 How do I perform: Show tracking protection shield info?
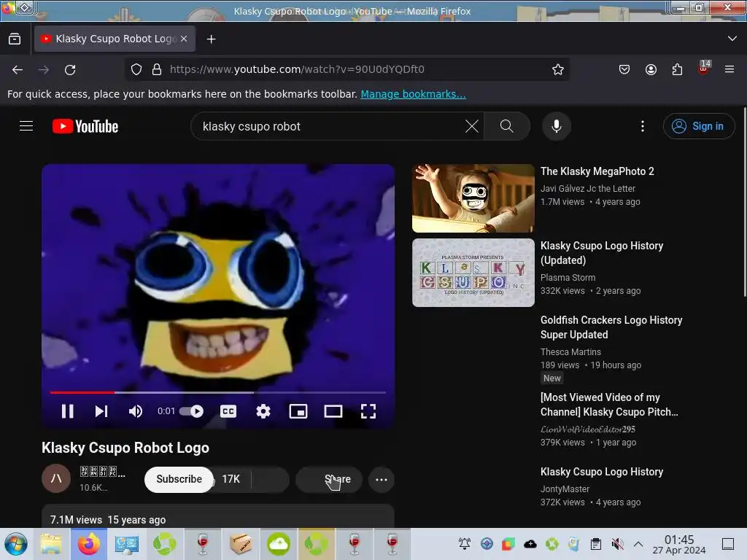tap(136, 69)
